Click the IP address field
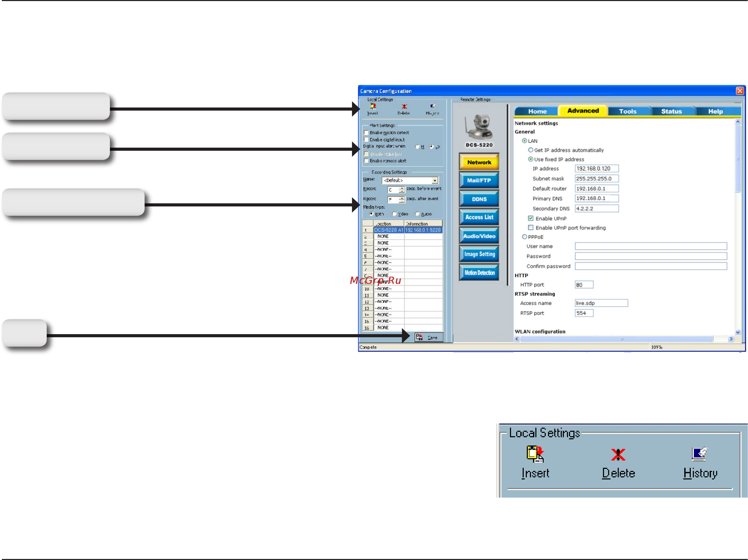The image size is (748, 560). [x=596, y=168]
